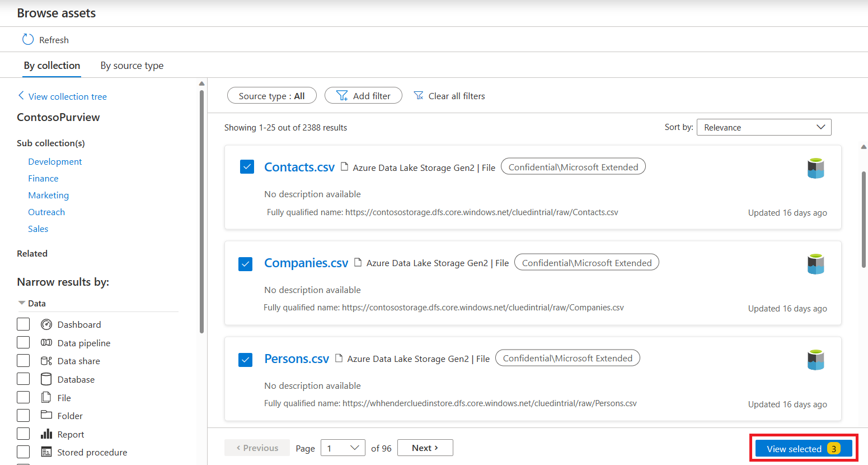Open the Contacts.csv asset
The height and width of the screenshot is (465, 868).
[x=299, y=167]
